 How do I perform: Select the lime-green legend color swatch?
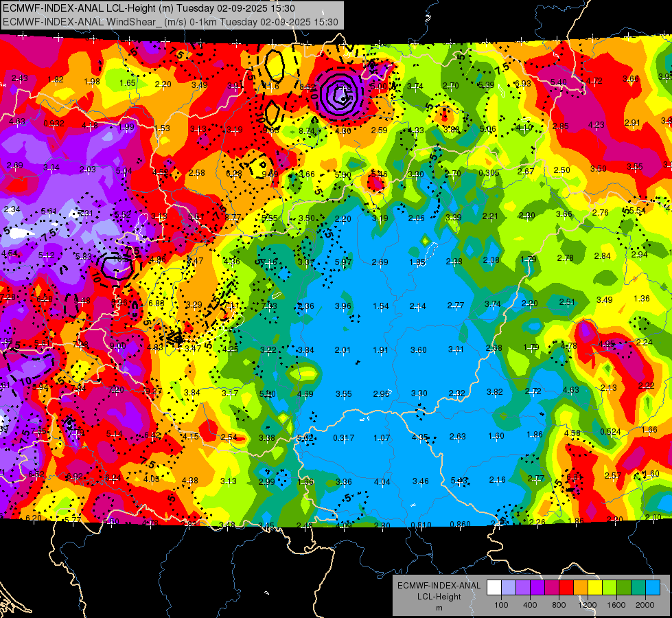610,587
